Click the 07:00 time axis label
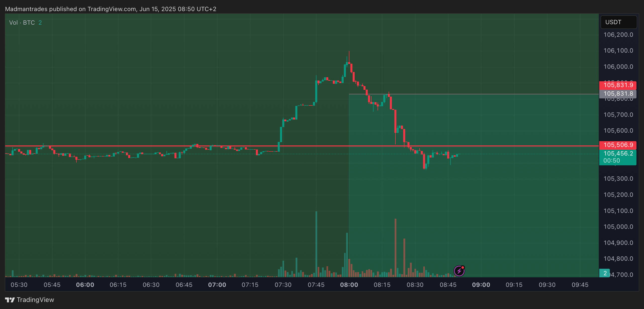644x309 pixels. [x=217, y=285]
